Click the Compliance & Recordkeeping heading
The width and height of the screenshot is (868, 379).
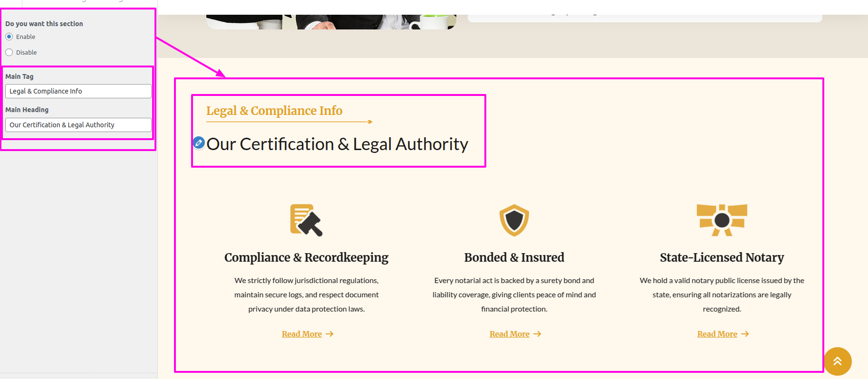306,257
